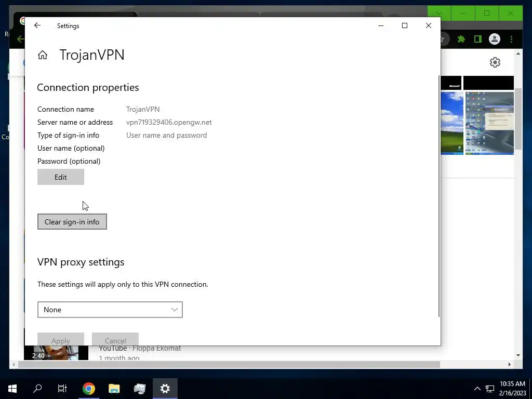
Task: Click the Cancel button
Action: click(115, 340)
